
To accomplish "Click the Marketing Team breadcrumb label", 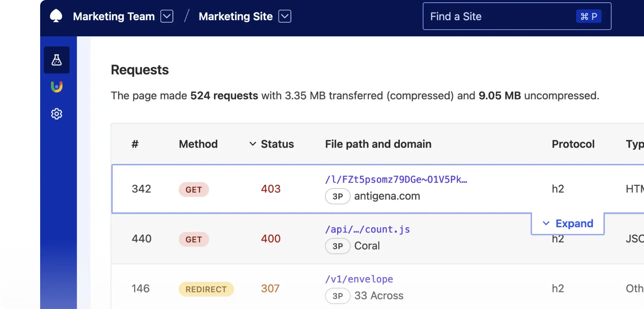I will pos(113,16).
